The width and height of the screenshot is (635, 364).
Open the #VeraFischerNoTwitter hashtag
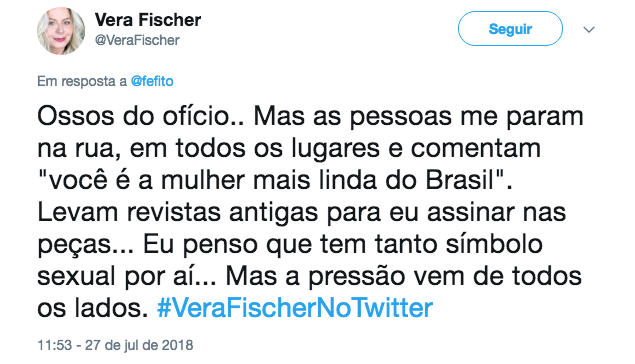click(x=295, y=308)
